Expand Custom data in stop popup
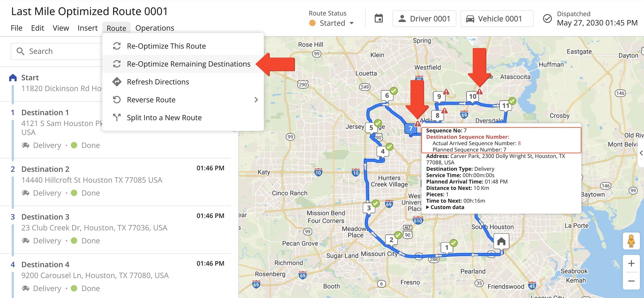This screenshot has width=644, height=298. click(445, 207)
